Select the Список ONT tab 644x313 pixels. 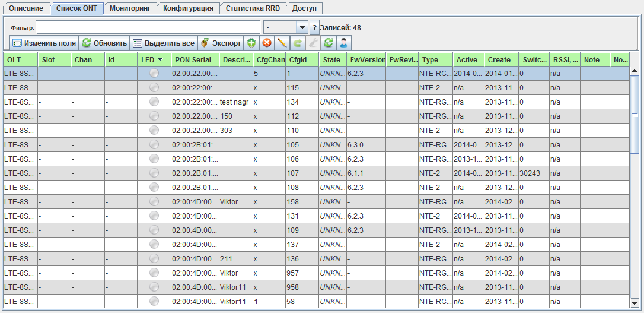[x=76, y=8]
